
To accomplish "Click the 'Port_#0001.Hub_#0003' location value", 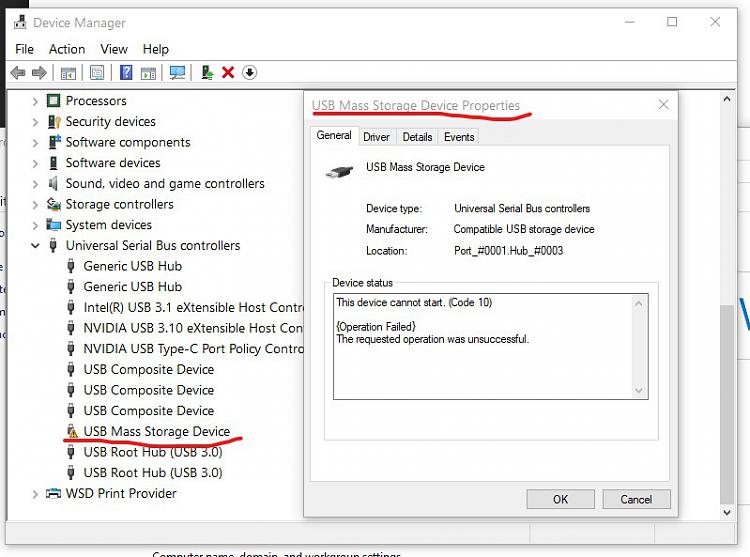I will click(508, 251).
